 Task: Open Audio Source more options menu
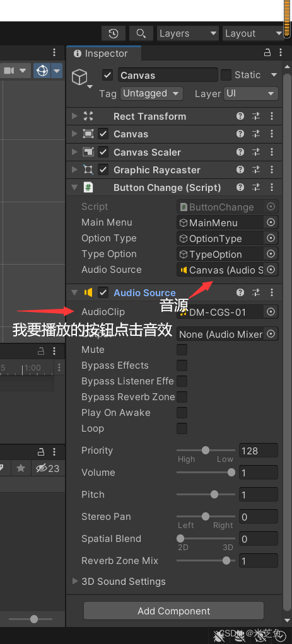272,292
